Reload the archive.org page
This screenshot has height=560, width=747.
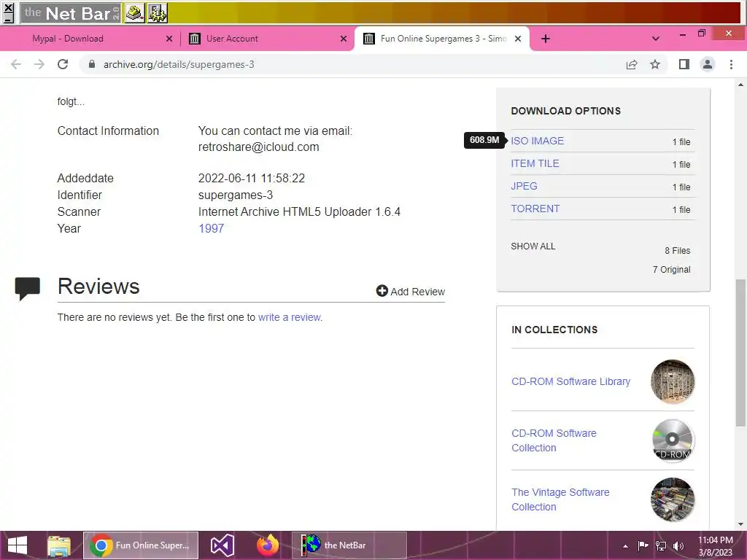click(x=63, y=64)
